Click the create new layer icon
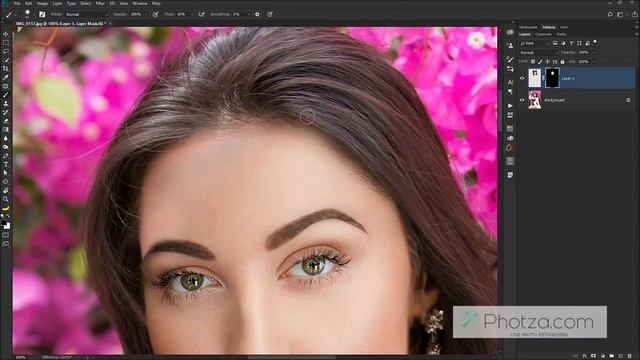640x360 pixels. pos(620,356)
